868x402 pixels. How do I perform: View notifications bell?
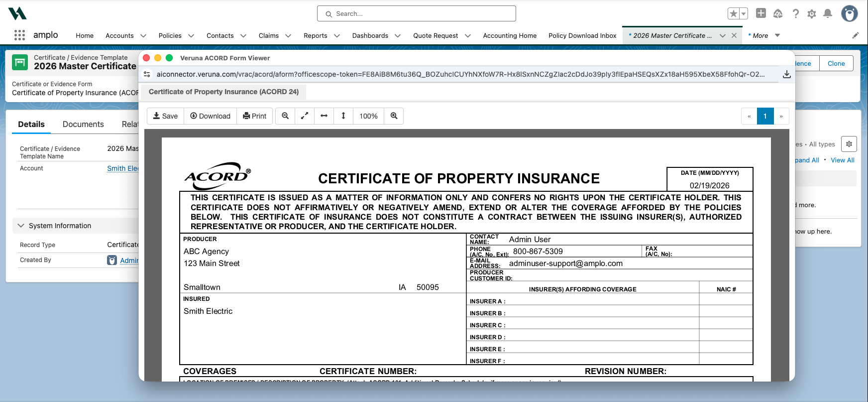[828, 13]
